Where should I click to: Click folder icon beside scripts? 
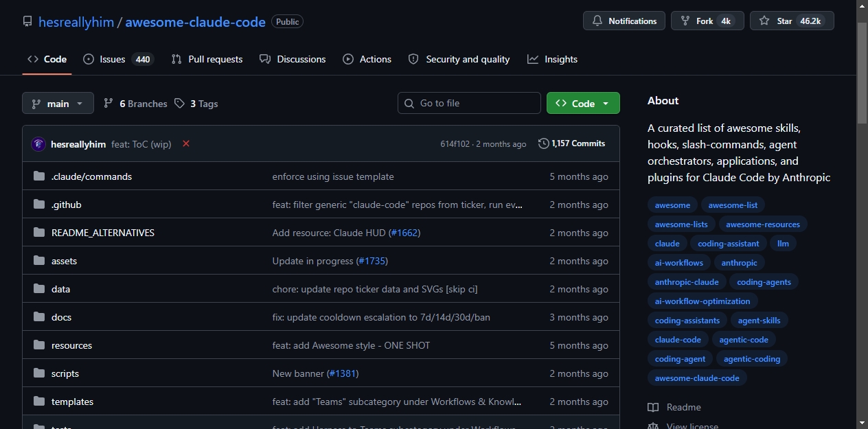pyautogui.click(x=39, y=373)
